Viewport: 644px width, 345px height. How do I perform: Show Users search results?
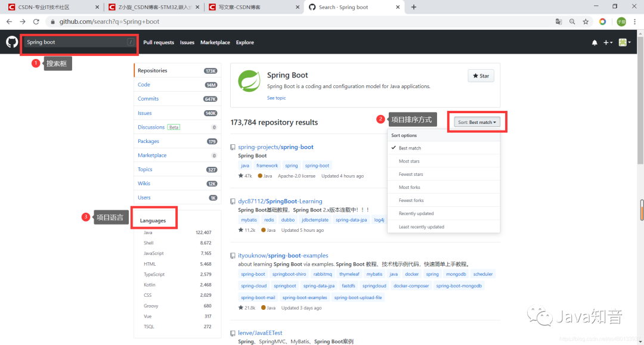point(178,197)
